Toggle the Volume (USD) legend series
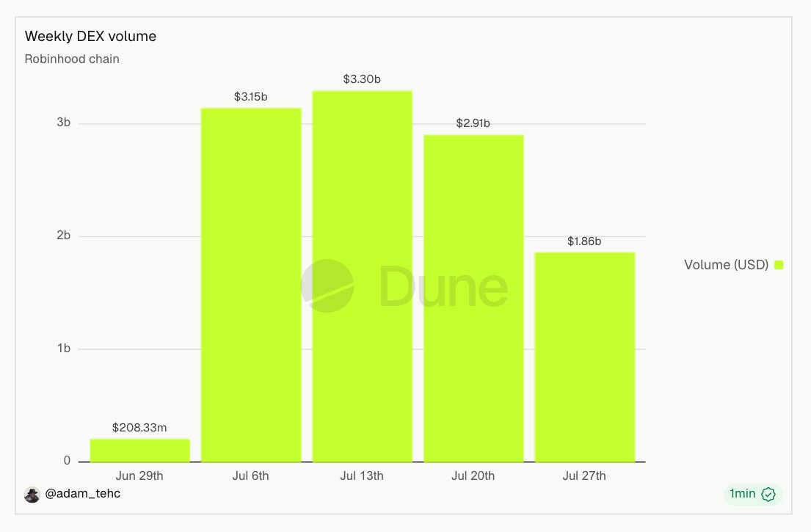Viewport: 811px width, 532px height. click(x=733, y=265)
